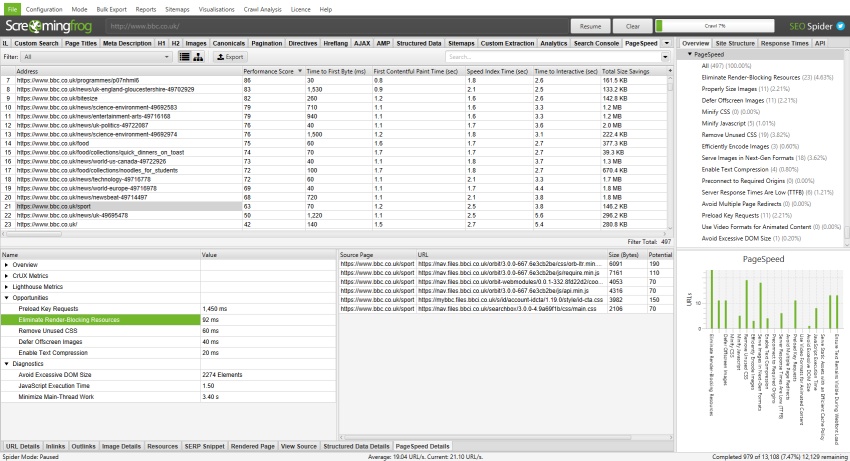This screenshot has width=850, height=461.
Task: Open the tab overflow arrow next to PageSpeed
Action: click(664, 44)
